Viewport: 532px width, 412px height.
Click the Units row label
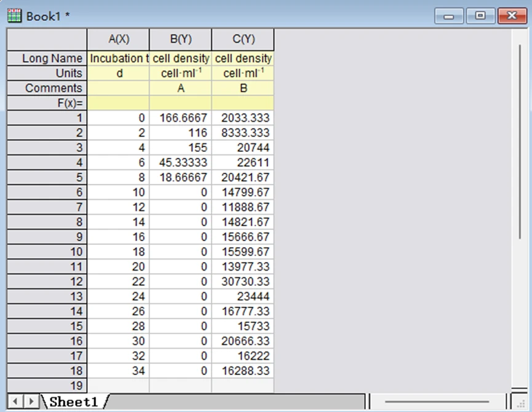(x=47, y=73)
